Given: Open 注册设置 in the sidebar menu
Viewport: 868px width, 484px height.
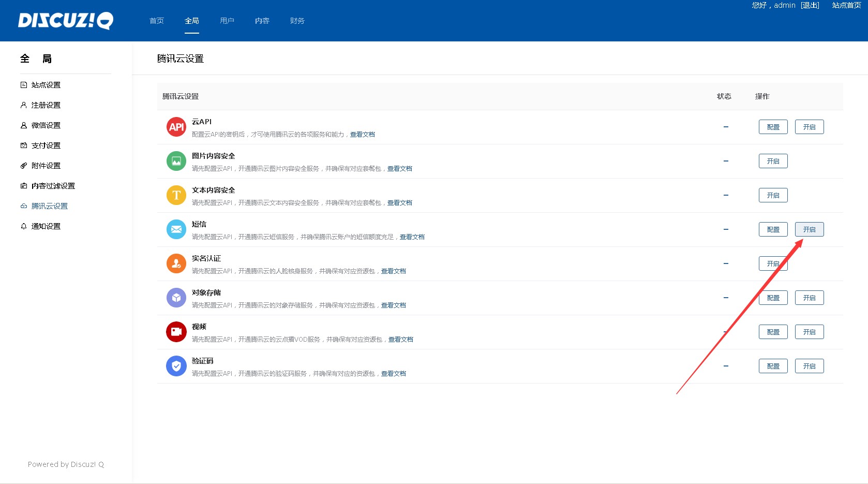Looking at the screenshot, I should [46, 105].
